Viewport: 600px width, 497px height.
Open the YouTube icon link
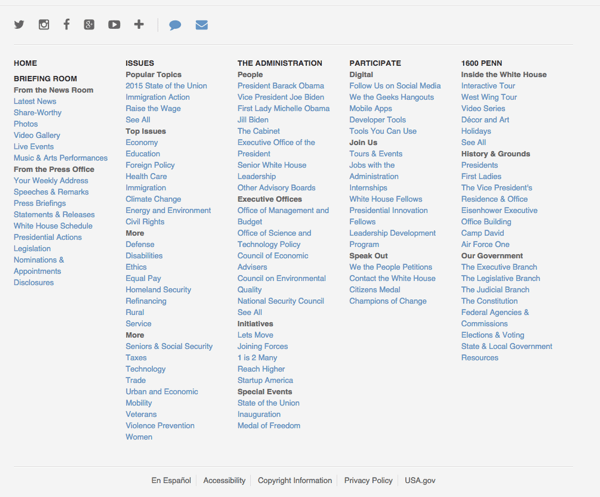(x=114, y=24)
